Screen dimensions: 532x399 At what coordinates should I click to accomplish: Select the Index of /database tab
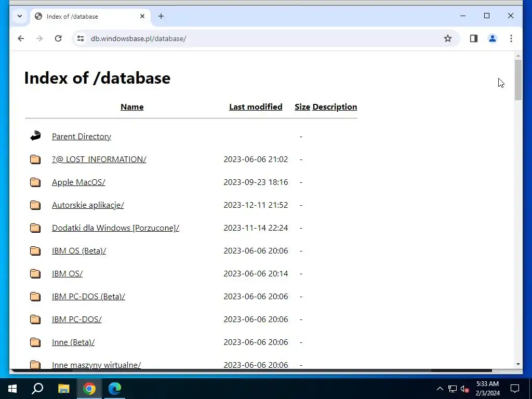(x=90, y=16)
